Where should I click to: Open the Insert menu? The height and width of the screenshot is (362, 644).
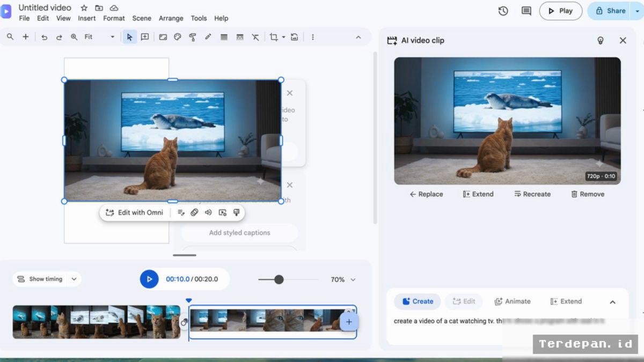pyautogui.click(x=87, y=18)
